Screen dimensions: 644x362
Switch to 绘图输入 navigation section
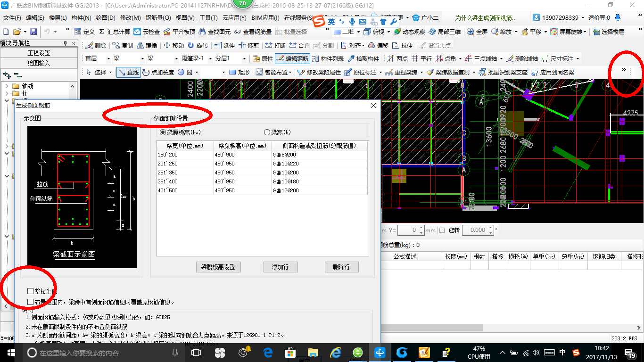[39, 63]
